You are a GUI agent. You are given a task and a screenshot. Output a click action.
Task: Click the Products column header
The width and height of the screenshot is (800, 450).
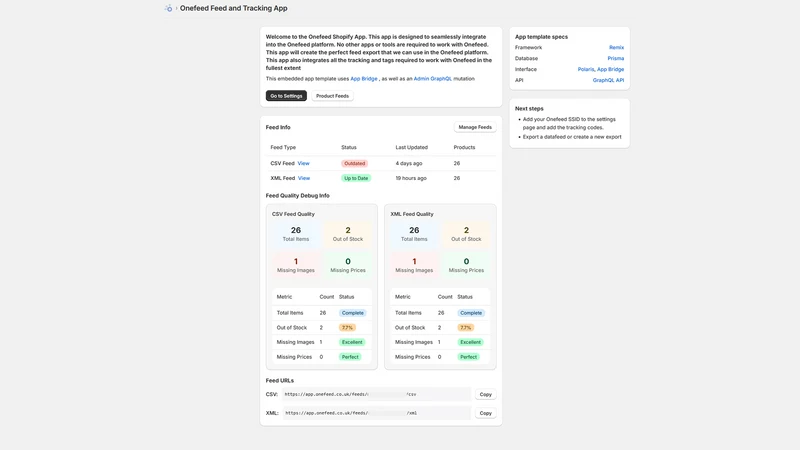click(x=464, y=147)
